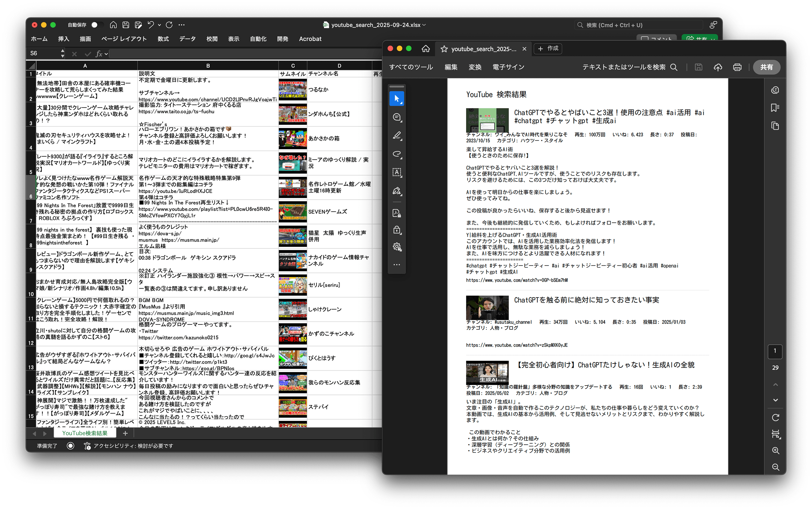Image resolution: width=812 pixels, height=509 pixels.
Task: Open more tools ellipsis in Acrobat toolbar
Action: [x=397, y=265]
